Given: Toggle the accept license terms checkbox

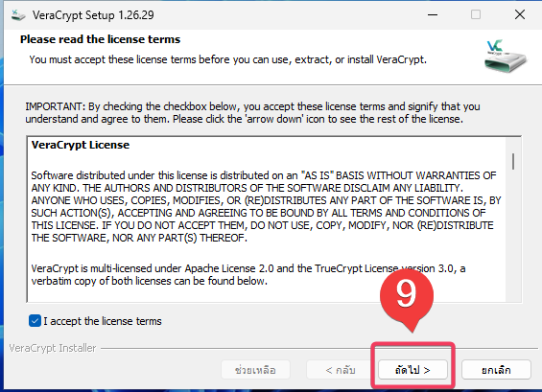Looking at the screenshot, I should tap(35, 321).
